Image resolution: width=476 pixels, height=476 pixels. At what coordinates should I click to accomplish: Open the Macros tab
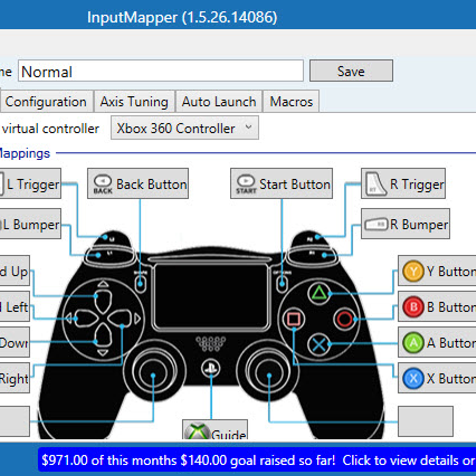pos(291,102)
